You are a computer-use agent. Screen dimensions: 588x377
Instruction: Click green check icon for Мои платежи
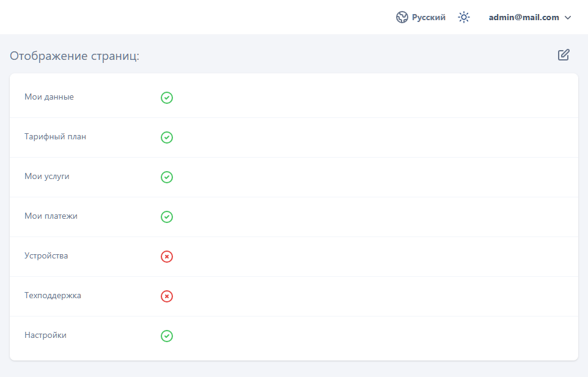click(167, 217)
